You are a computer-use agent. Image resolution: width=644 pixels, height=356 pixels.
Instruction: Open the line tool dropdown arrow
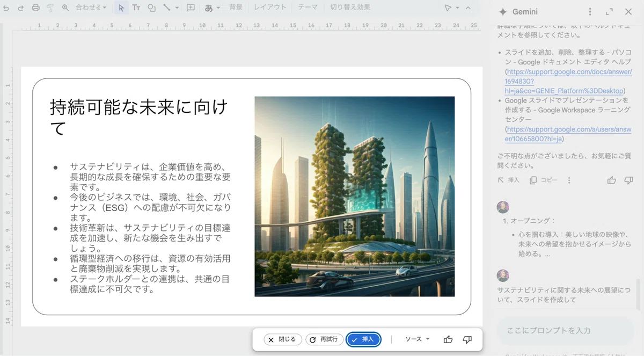tap(176, 8)
